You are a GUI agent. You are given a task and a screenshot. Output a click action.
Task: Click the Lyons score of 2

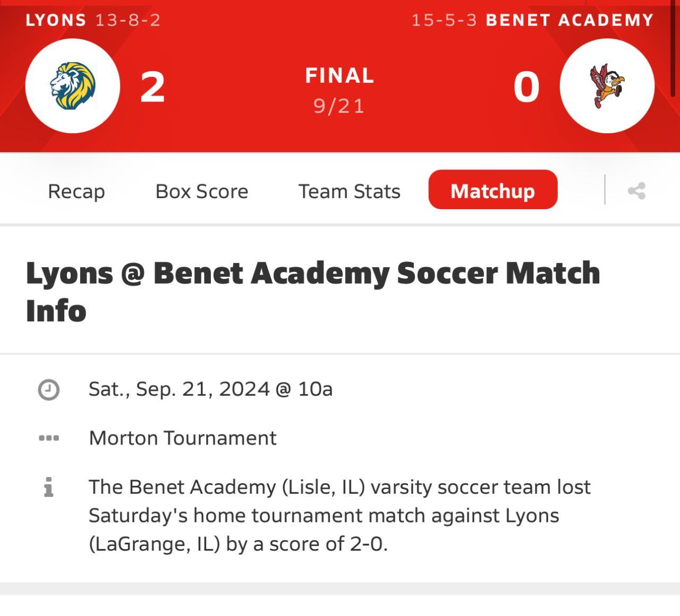(x=152, y=87)
